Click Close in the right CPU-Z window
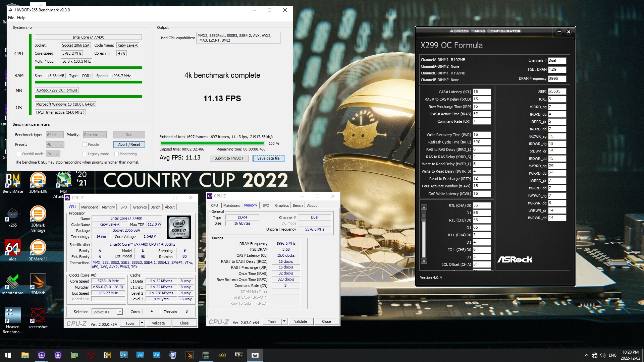 [x=326, y=321]
